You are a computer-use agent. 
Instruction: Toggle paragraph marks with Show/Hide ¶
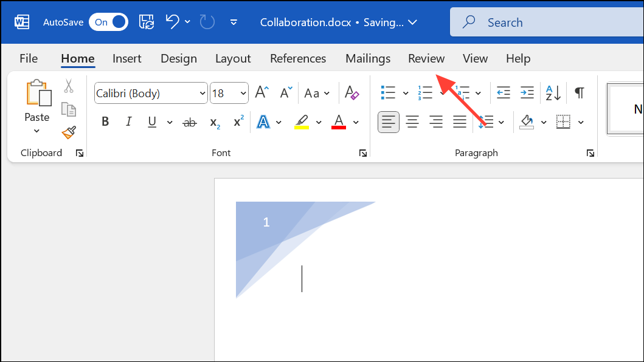[x=578, y=92]
